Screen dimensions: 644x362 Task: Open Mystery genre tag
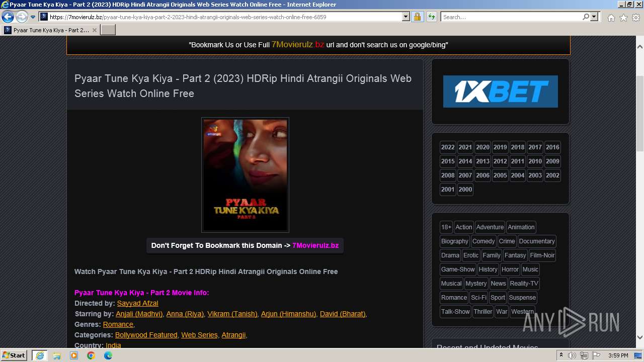tap(476, 284)
